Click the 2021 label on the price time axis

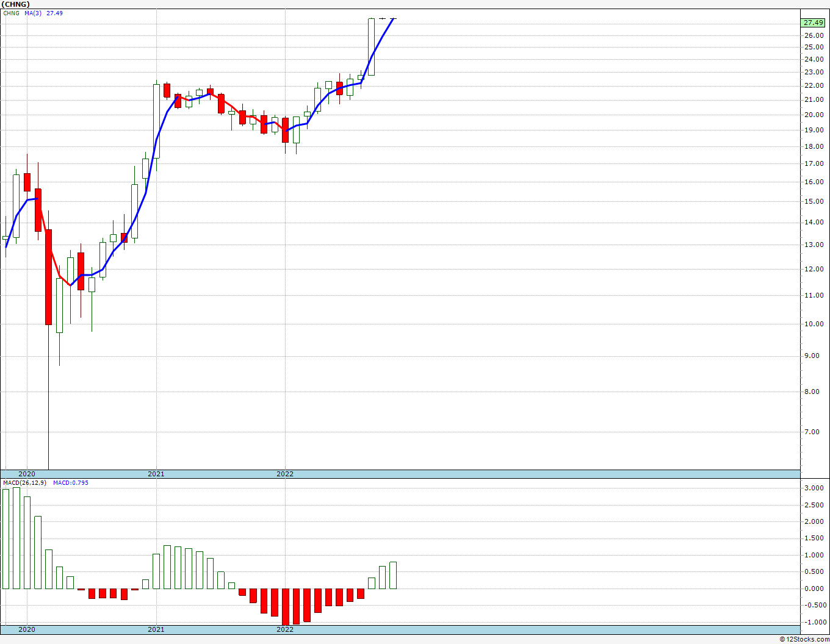click(156, 474)
